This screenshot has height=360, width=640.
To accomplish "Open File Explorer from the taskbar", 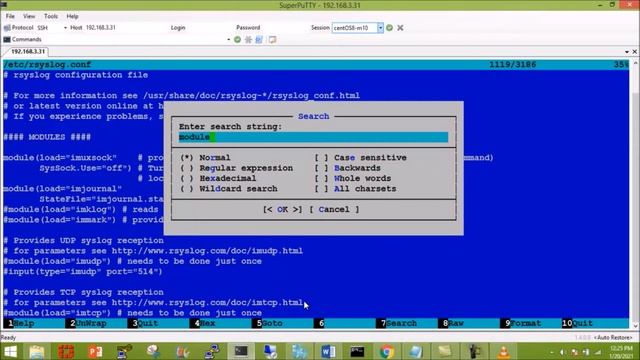I will (37, 351).
